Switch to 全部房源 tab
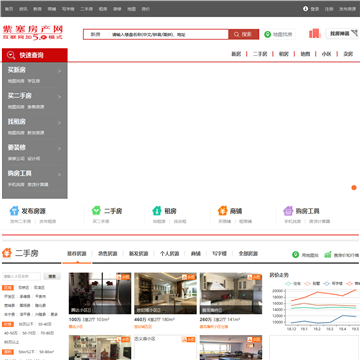The width and height of the screenshot is (360, 360). tap(248, 254)
